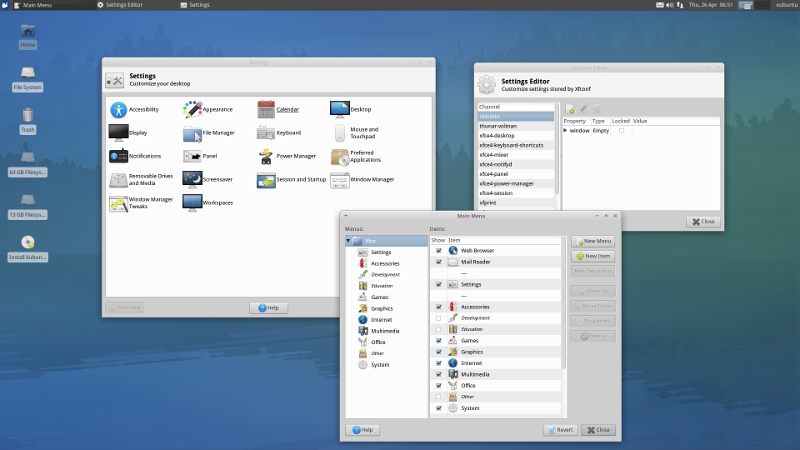Screen dimensions: 800x450
Task: Open the Screensaver settings
Action: (192, 180)
